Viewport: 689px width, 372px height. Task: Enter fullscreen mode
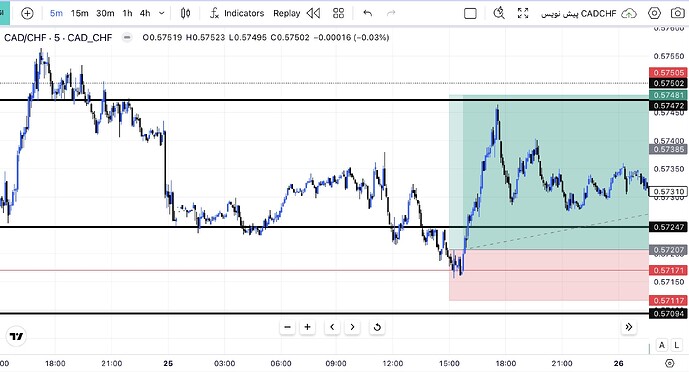click(x=523, y=13)
